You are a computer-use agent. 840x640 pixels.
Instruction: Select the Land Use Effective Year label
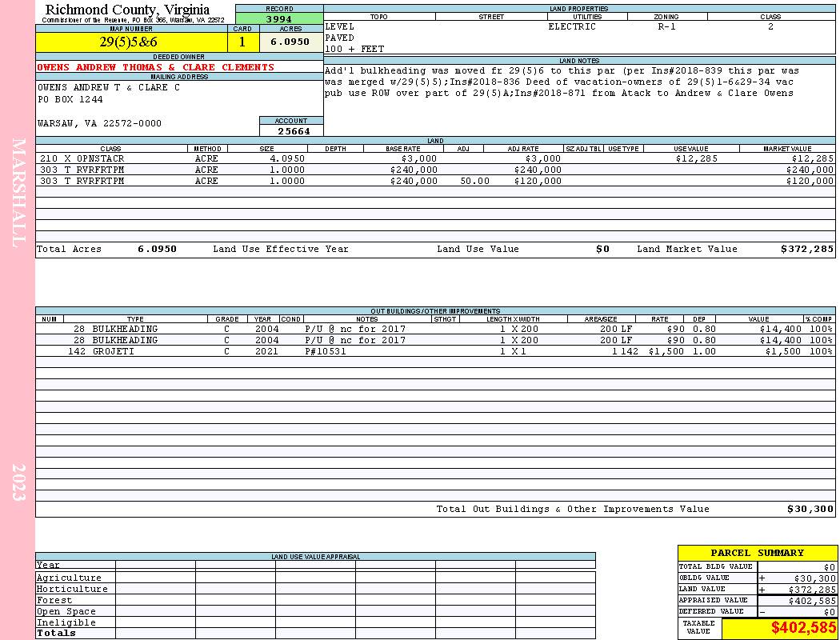tap(280, 250)
